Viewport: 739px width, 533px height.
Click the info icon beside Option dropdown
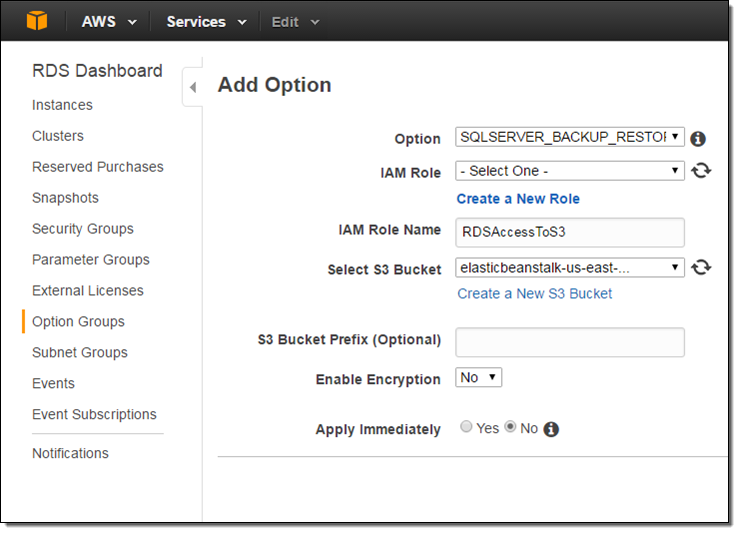[x=698, y=139]
